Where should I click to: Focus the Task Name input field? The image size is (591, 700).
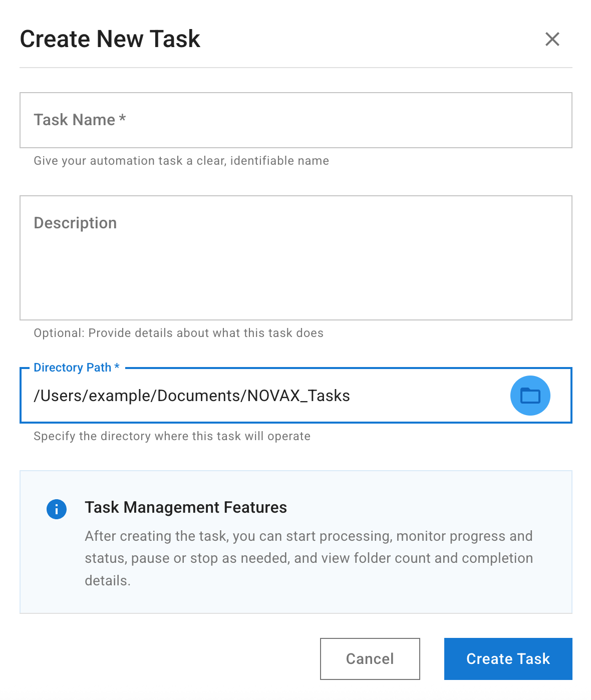click(x=295, y=120)
